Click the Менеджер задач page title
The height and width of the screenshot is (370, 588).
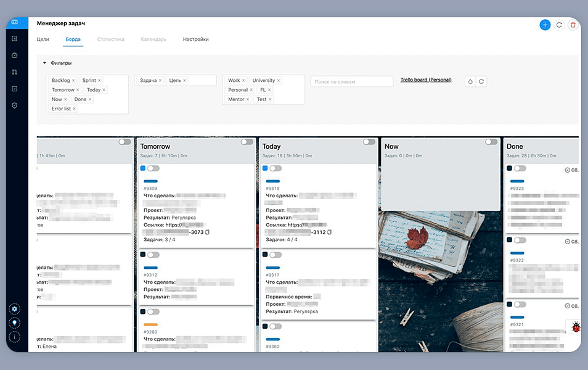click(61, 23)
